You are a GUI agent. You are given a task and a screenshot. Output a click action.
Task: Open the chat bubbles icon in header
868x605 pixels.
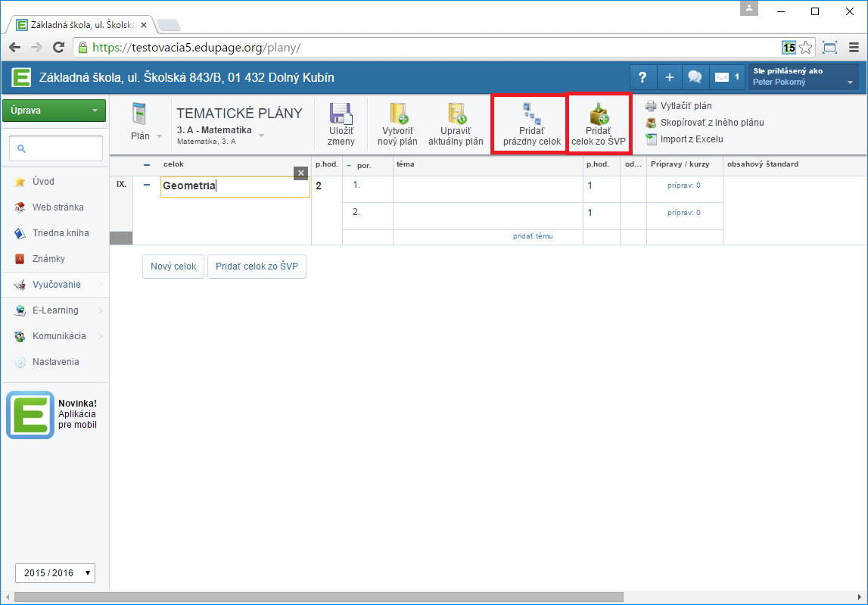coord(693,77)
